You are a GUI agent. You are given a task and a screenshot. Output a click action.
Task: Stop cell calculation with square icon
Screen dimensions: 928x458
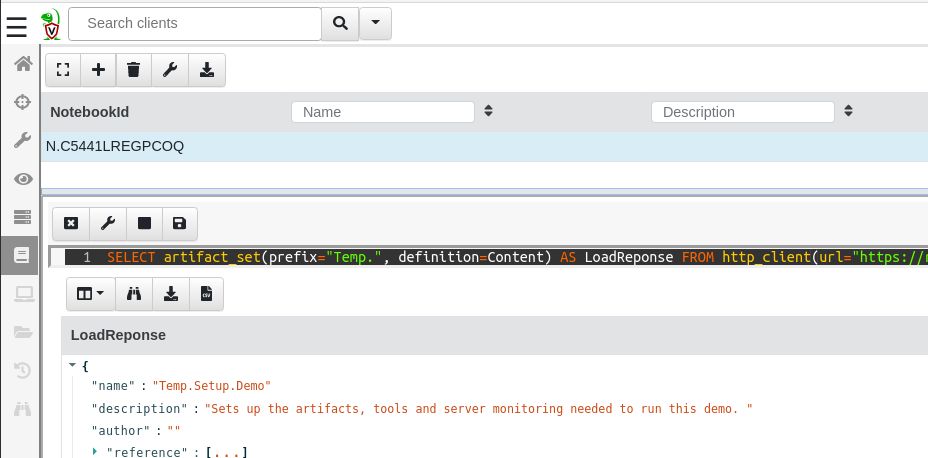[x=144, y=224]
